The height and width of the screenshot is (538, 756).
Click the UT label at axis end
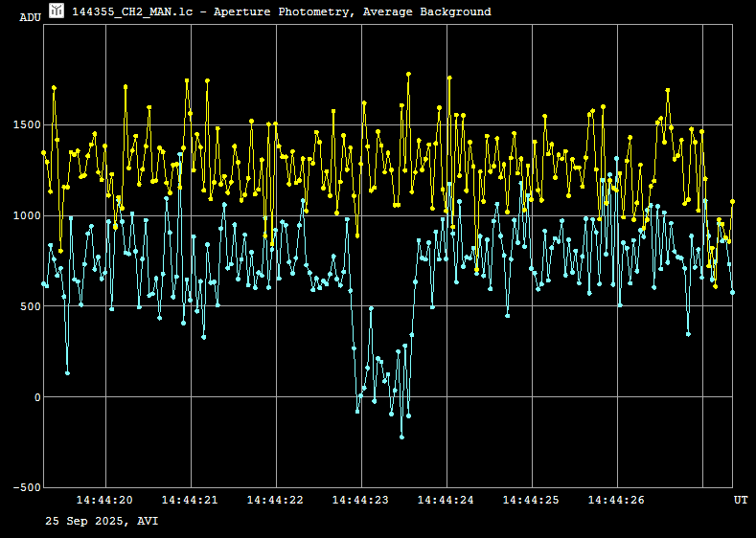pos(741,500)
